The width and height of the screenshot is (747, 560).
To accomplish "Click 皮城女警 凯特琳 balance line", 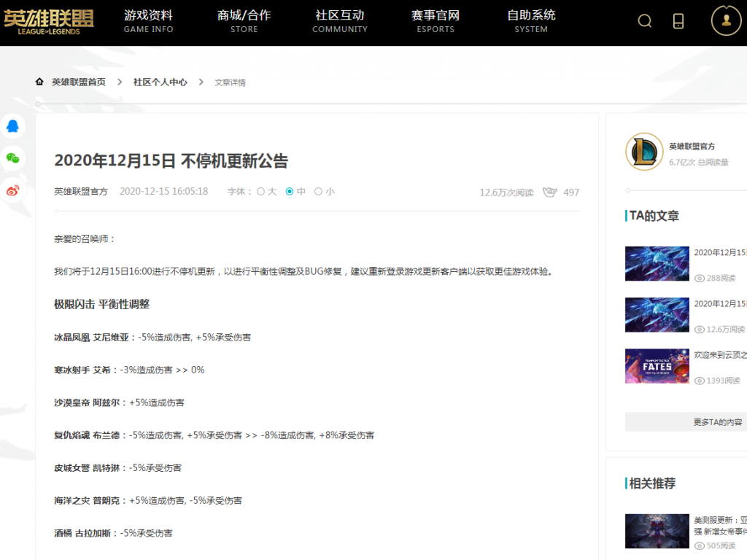I will (117, 468).
